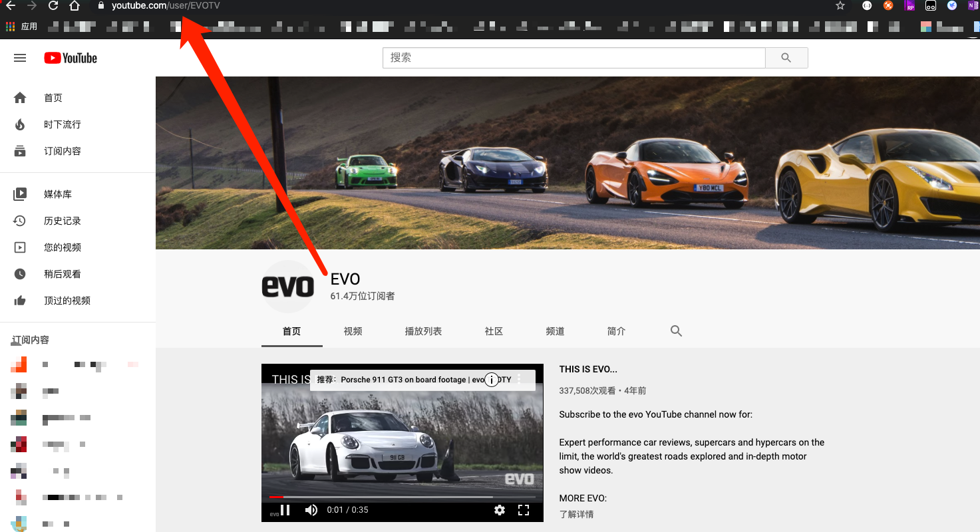The width and height of the screenshot is (980, 532).
Task: Click the evo channel avatar
Action: tap(287, 287)
